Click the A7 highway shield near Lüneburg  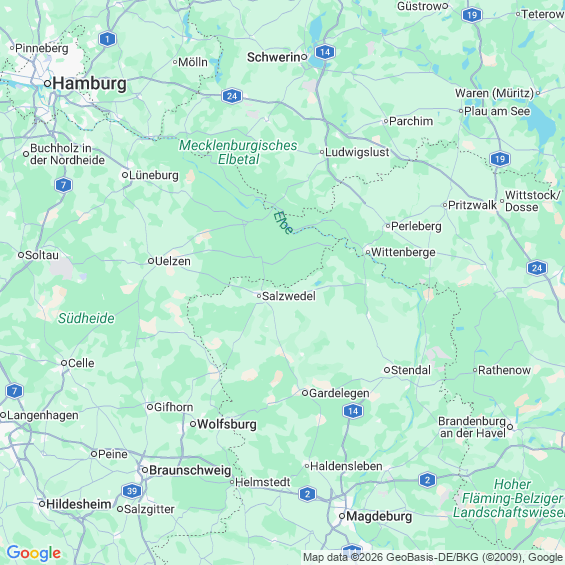pos(63,185)
